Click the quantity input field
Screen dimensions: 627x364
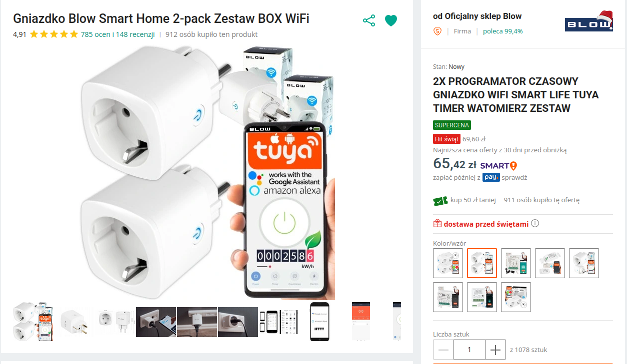point(469,350)
